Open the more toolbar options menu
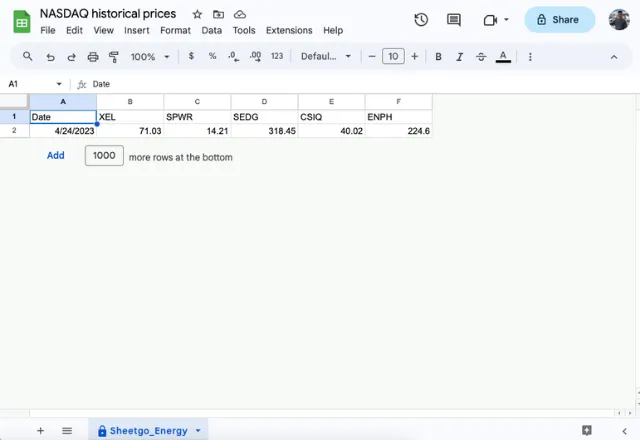 [x=530, y=57]
